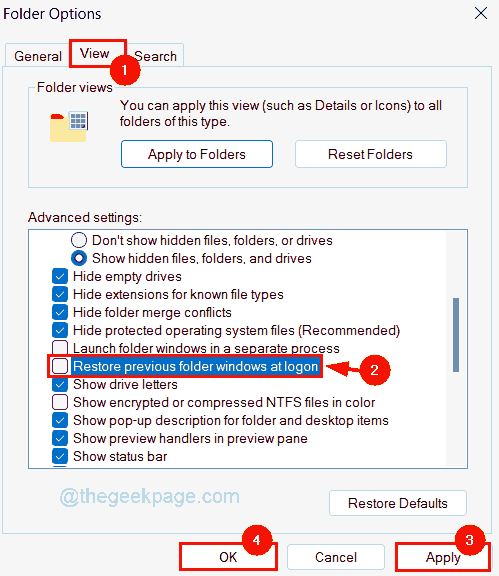Uncheck Hide protected operating system files
The image size is (499, 576).
pos(60,330)
